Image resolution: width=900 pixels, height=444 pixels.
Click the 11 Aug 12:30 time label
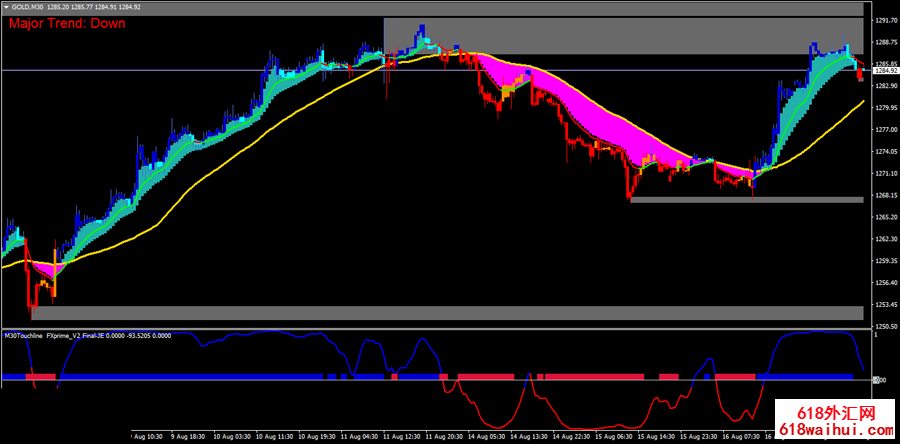[x=401, y=437]
